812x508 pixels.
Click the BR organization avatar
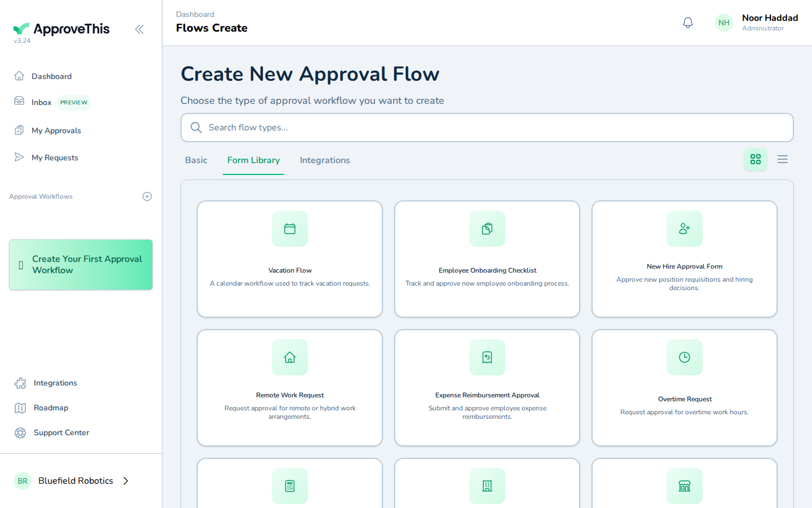click(x=23, y=481)
